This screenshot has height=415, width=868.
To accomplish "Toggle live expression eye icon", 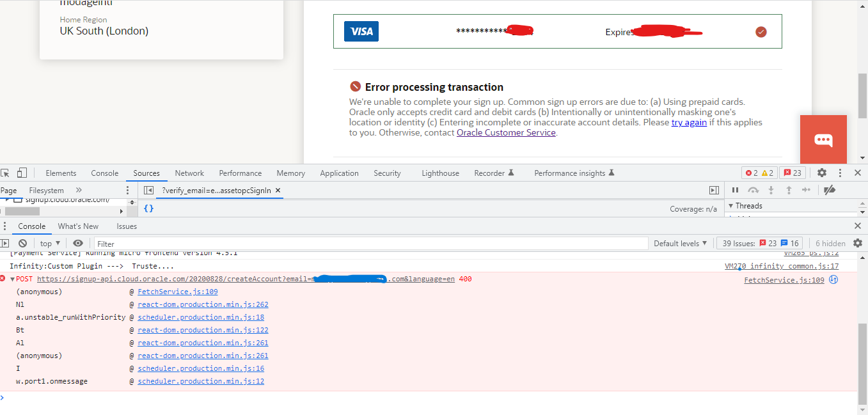I will (x=78, y=243).
